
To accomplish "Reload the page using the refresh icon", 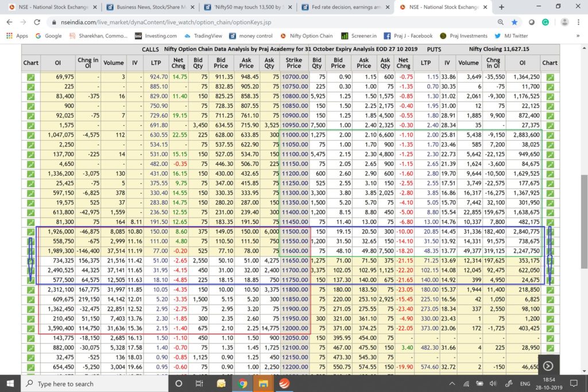I will pyautogui.click(x=37, y=22).
